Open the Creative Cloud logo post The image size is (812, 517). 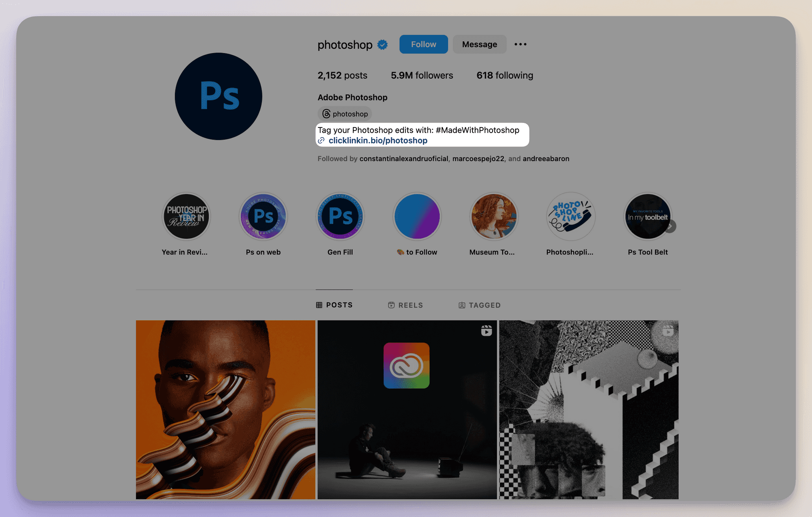(407, 409)
